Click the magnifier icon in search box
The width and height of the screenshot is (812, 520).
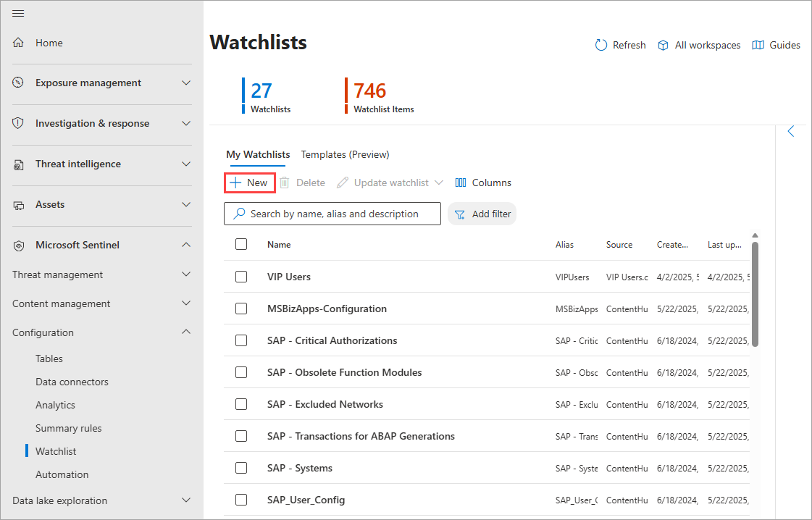(x=239, y=214)
